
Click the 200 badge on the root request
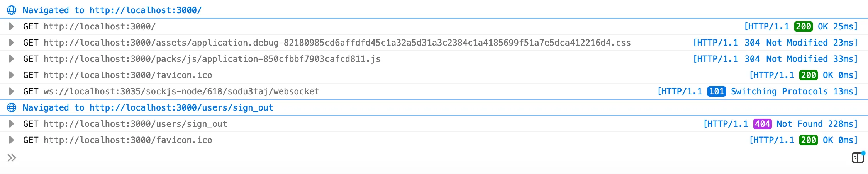coord(804,26)
